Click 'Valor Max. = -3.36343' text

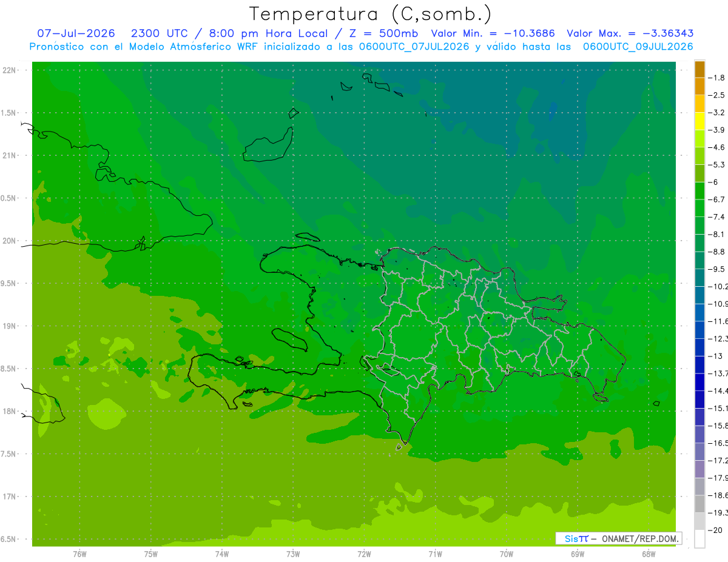[630, 33]
